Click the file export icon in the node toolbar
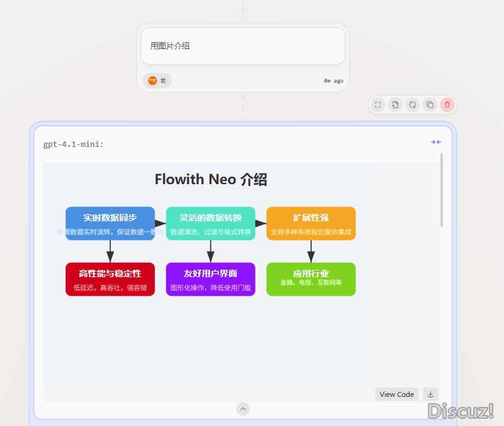 point(396,105)
